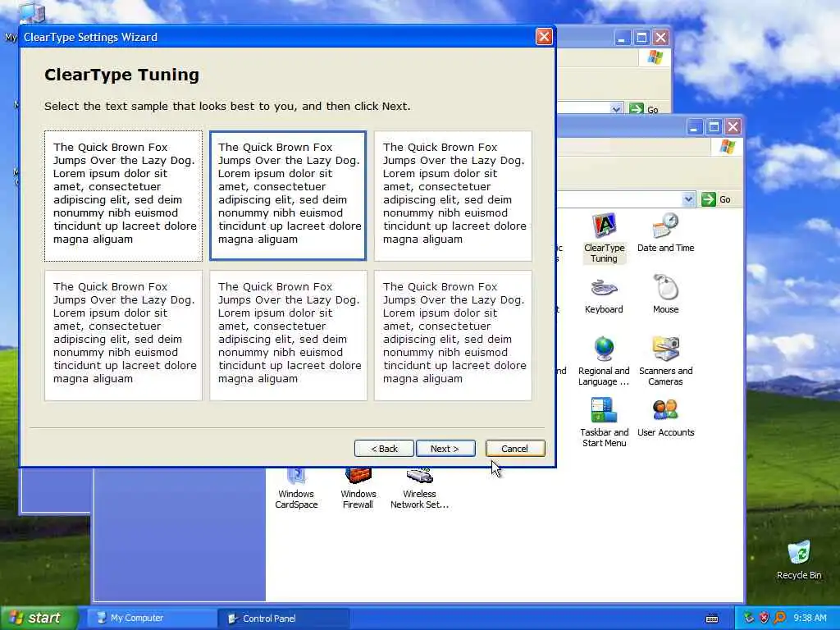This screenshot has height=630, width=840.
Task: Click the Go arrow in Control Panel window
Action: 708,199
